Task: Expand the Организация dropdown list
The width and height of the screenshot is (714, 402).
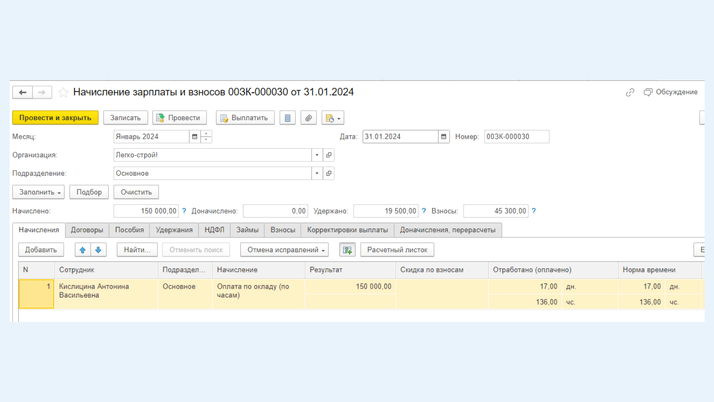Action: pos(317,155)
